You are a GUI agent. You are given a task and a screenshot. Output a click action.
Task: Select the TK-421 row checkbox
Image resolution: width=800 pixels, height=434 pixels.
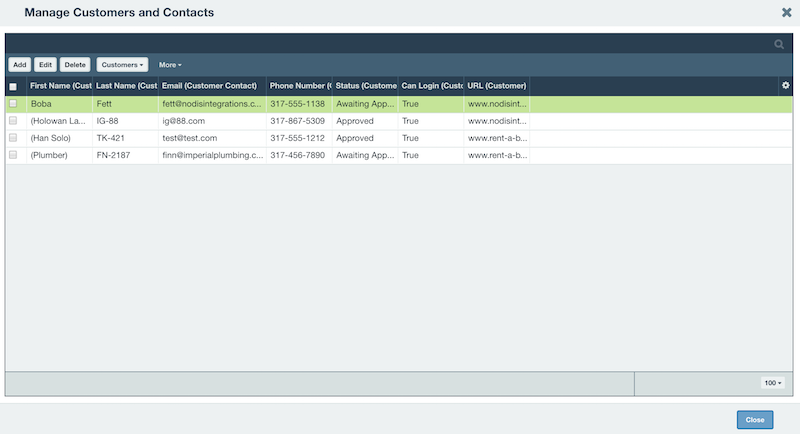13,138
